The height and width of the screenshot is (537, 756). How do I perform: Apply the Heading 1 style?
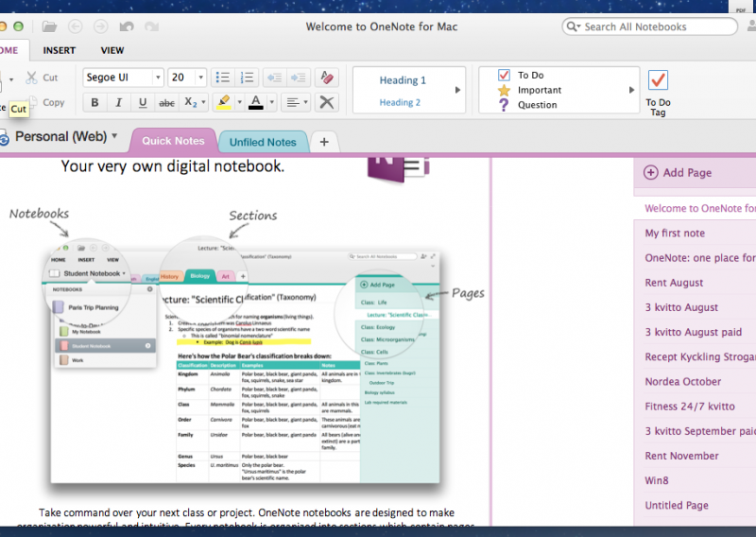tap(403, 80)
